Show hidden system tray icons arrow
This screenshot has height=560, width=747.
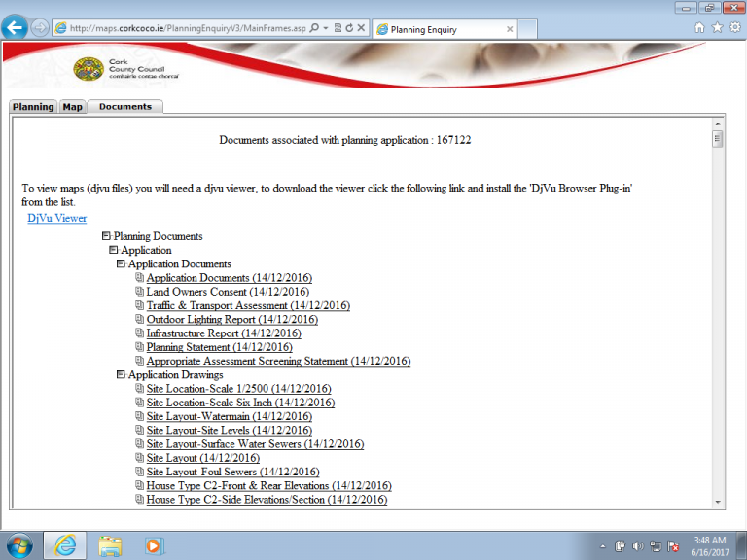coord(603,546)
